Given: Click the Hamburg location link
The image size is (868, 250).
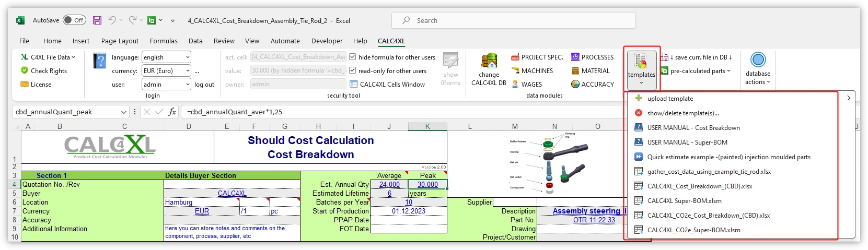Looking at the screenshot, I should tap(179, 202).
